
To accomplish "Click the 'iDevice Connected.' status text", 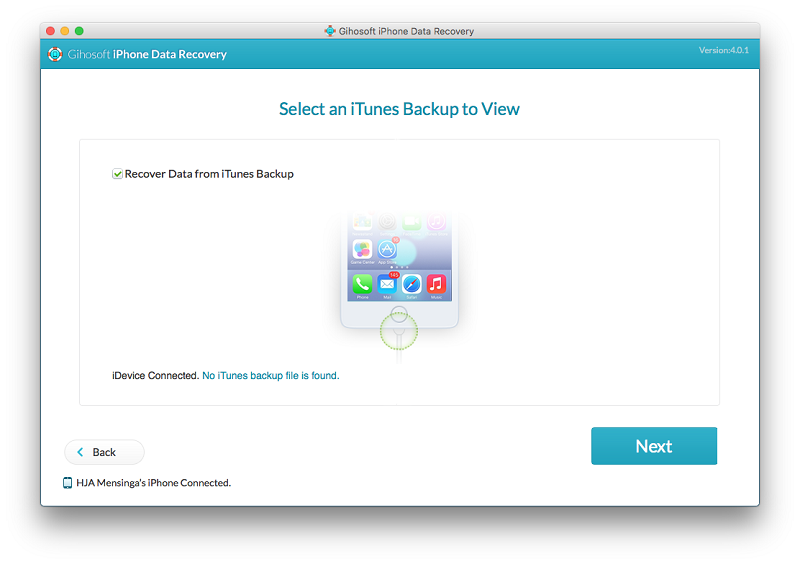I will click(x=156, y=376).
